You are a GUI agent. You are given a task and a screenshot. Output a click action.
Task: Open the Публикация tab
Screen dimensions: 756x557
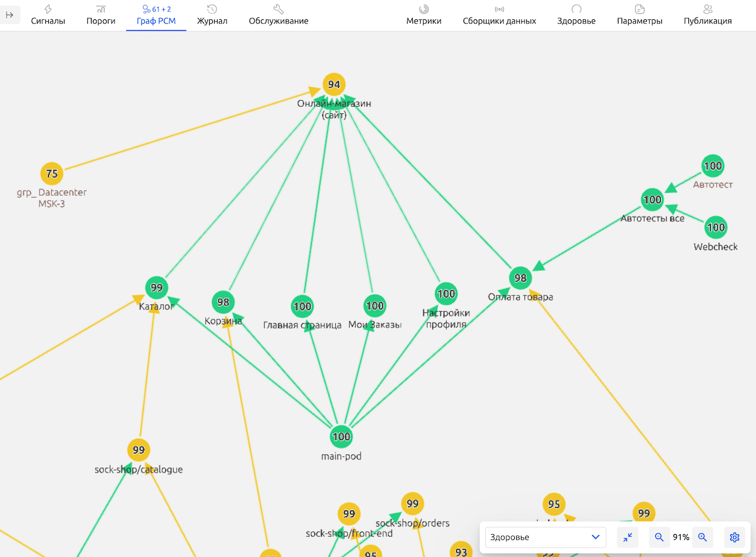pos(708,15)
